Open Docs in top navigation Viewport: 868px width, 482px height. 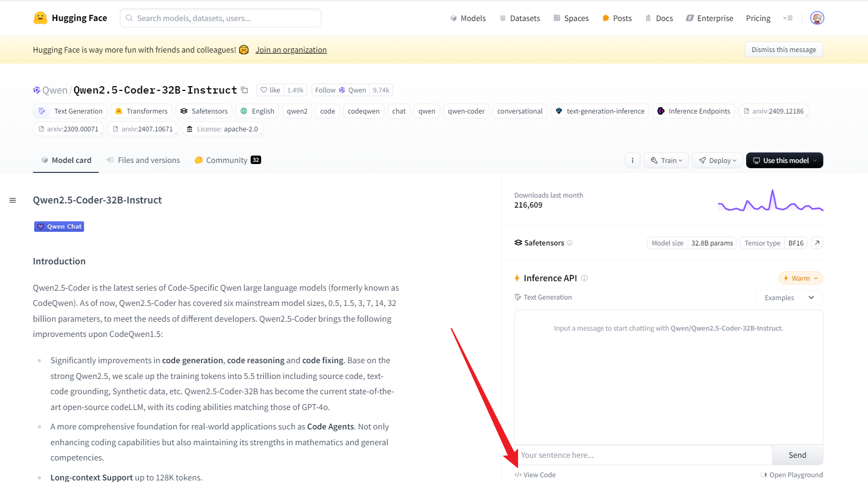659,18
